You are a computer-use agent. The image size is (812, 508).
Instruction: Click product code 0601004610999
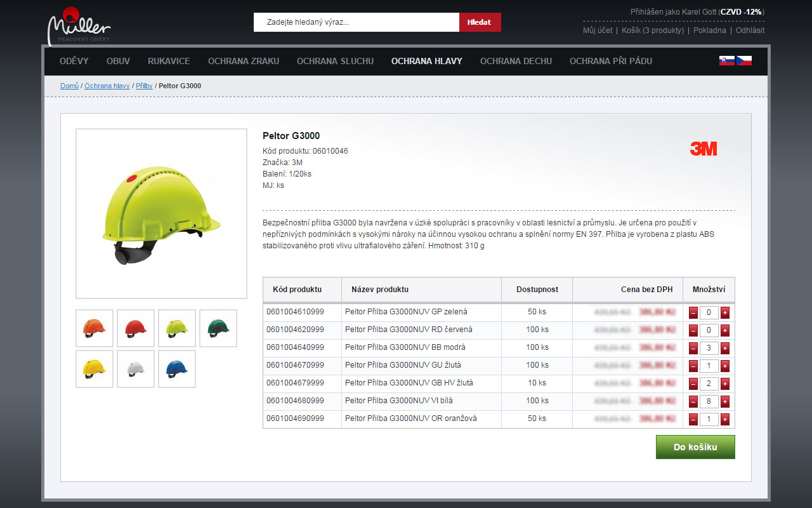click(295, 312)
